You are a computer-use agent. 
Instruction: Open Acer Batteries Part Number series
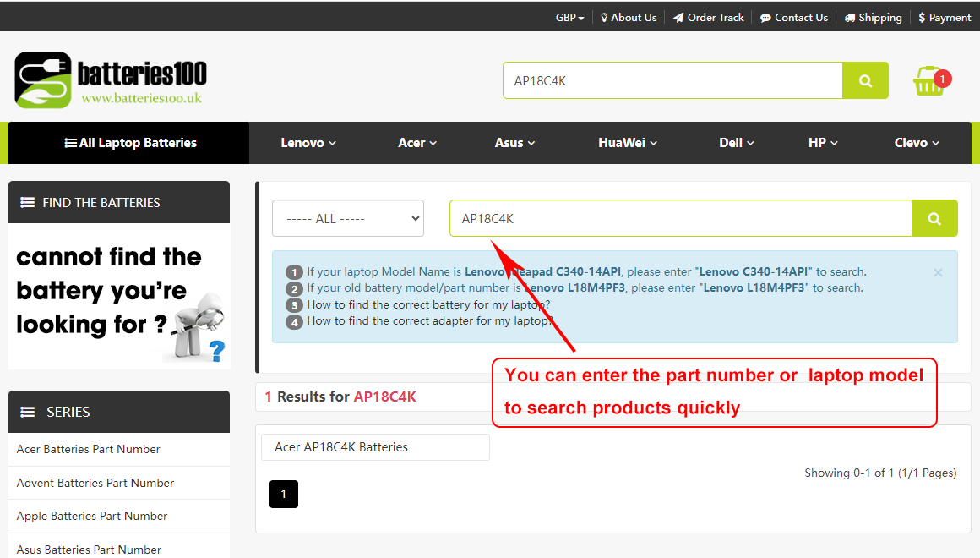point(88,449)
